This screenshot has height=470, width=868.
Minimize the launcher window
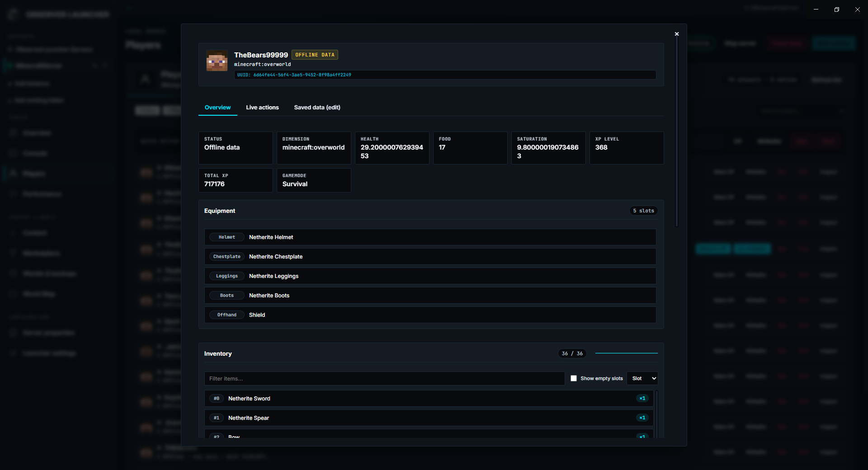click(x=816, y=9)
